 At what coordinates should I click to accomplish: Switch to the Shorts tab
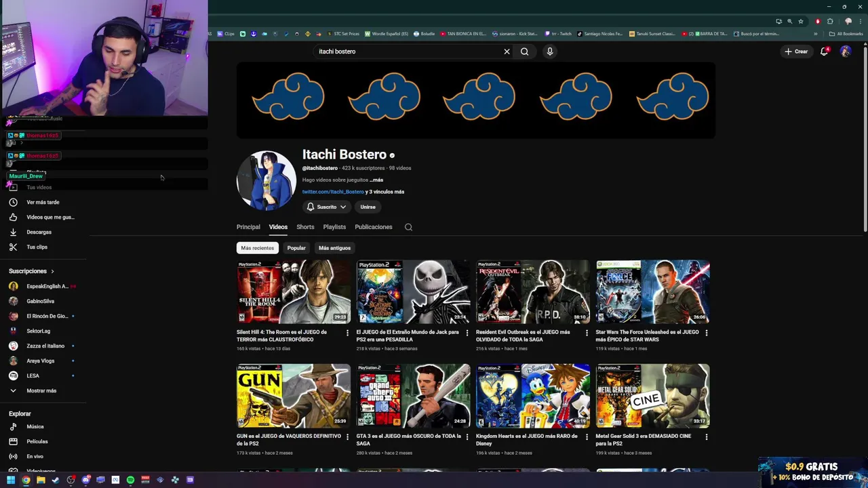305,227
